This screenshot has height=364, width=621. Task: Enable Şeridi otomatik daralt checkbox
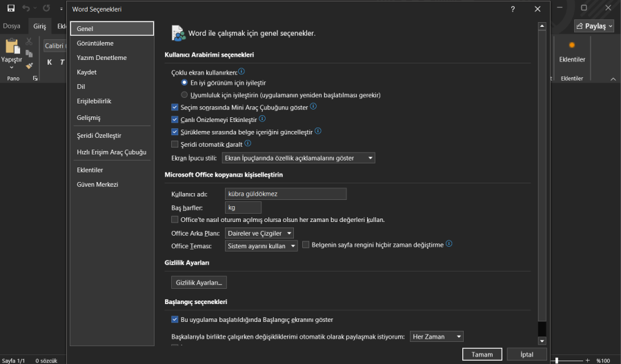click(175, 144)
